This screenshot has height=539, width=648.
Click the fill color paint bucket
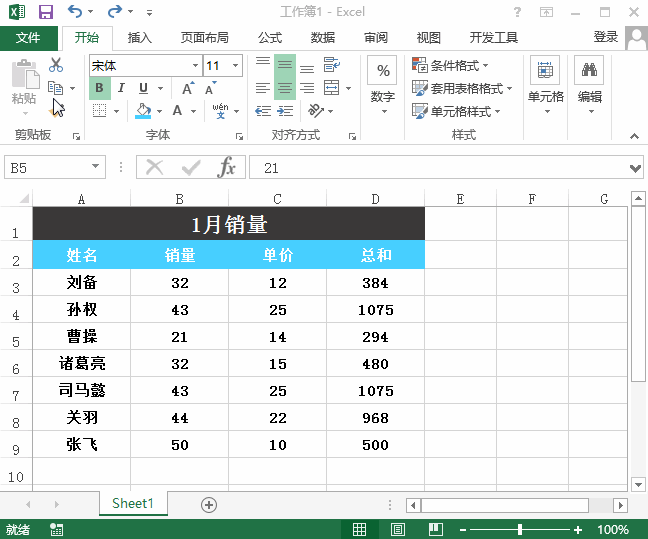tap(143, 111)
